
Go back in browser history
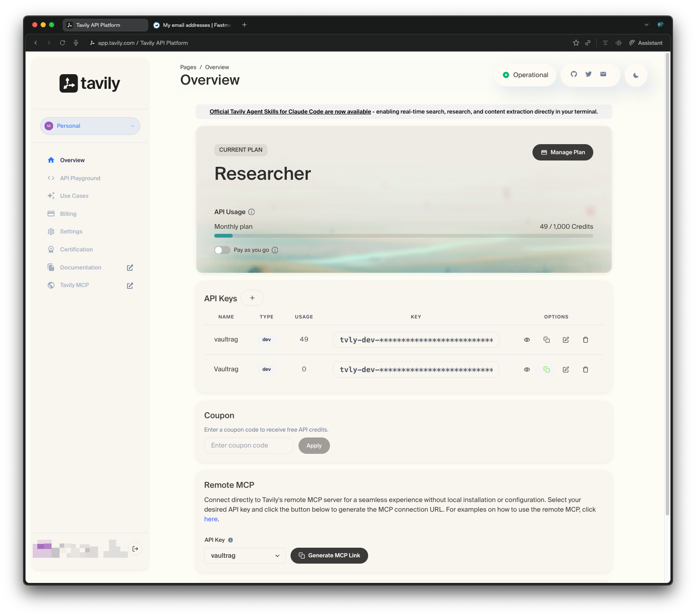(36, 43)
